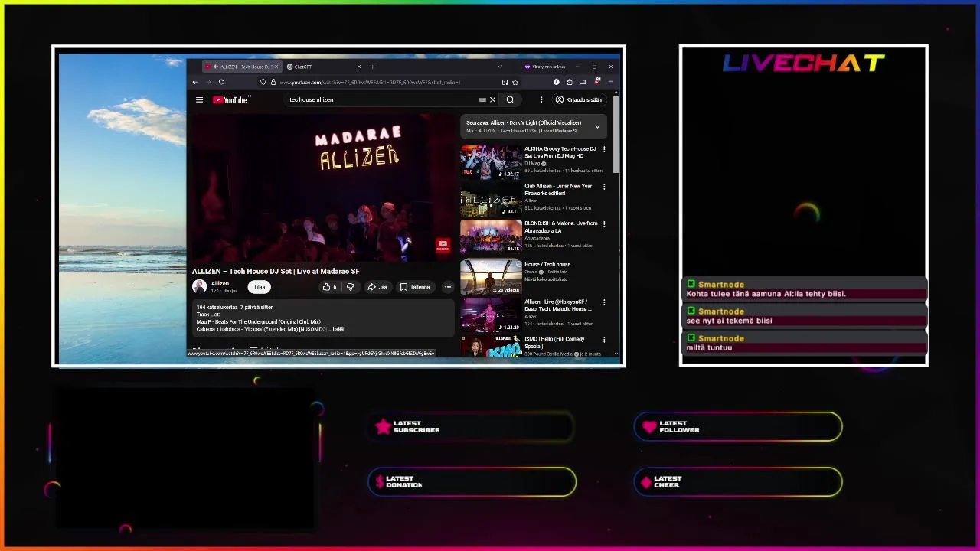
Task: Open options menu for ISMO Hello video
Action: point(604,340)
